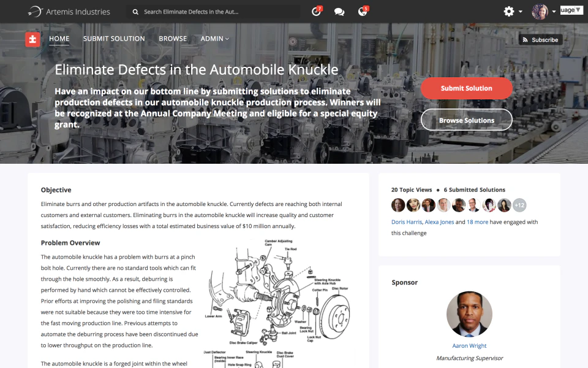Open the Alexa Jones link
The height and width of the screenshot is (368, 588).
click(440, 222)
